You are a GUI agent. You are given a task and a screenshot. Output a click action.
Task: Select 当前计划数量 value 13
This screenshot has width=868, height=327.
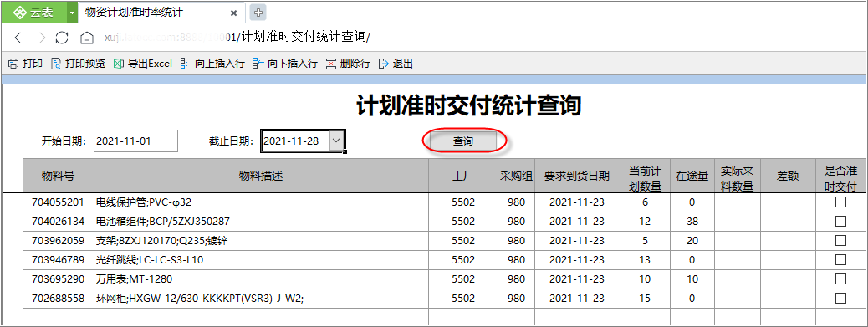pyautogui.click(x=645, y=259)
